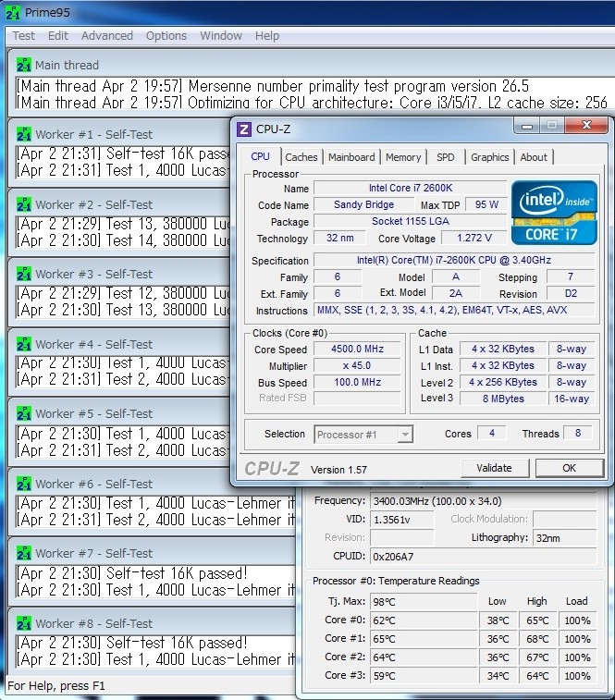Click the Prime95 title bar icon
615x700 pixels.
click(13, 13)
